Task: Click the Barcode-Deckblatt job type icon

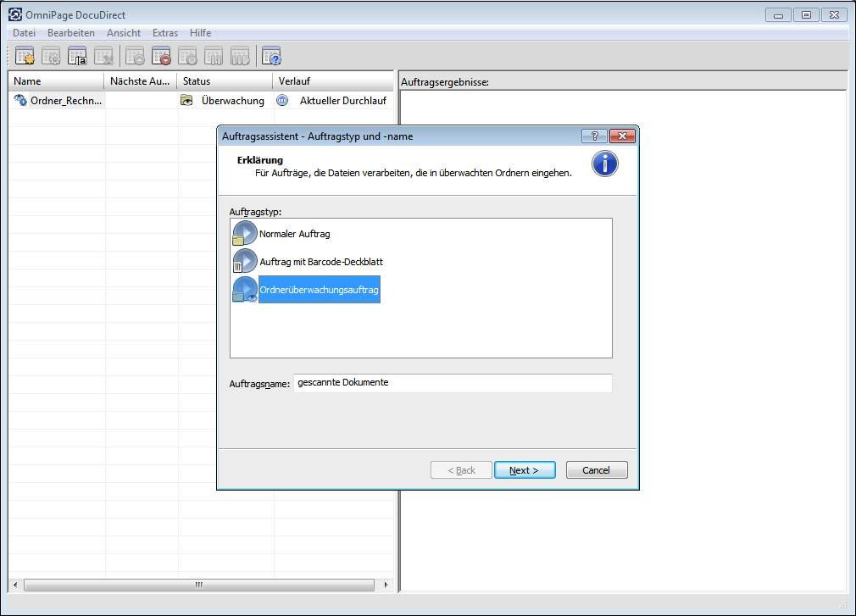Action: point(244,261)
